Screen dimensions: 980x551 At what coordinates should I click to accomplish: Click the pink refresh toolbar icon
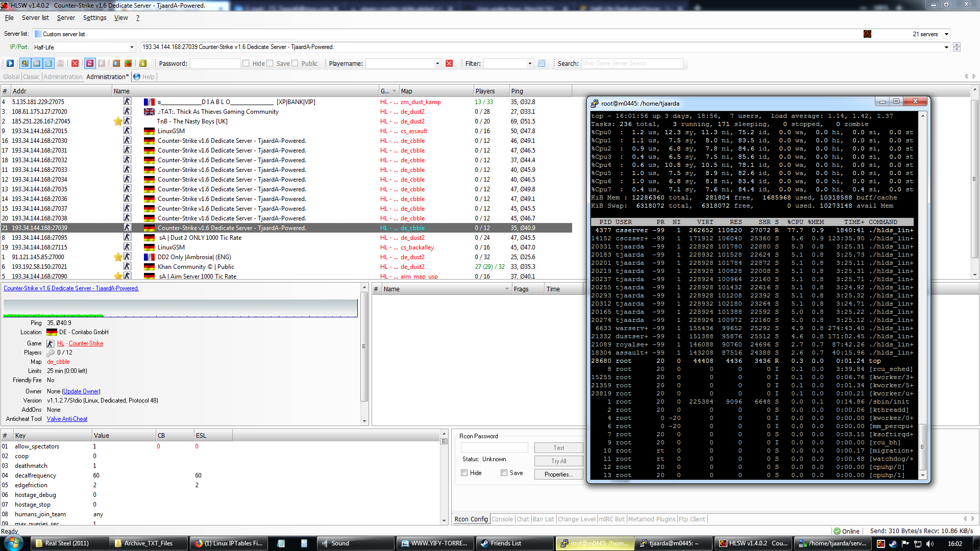pyautogui.click(x=90, y=63)
